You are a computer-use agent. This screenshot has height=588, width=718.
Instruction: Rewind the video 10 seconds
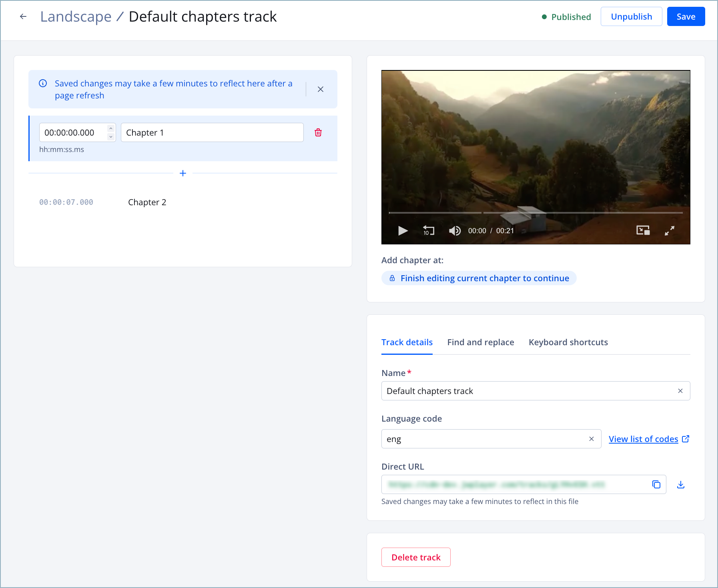[x=429, y=231]
